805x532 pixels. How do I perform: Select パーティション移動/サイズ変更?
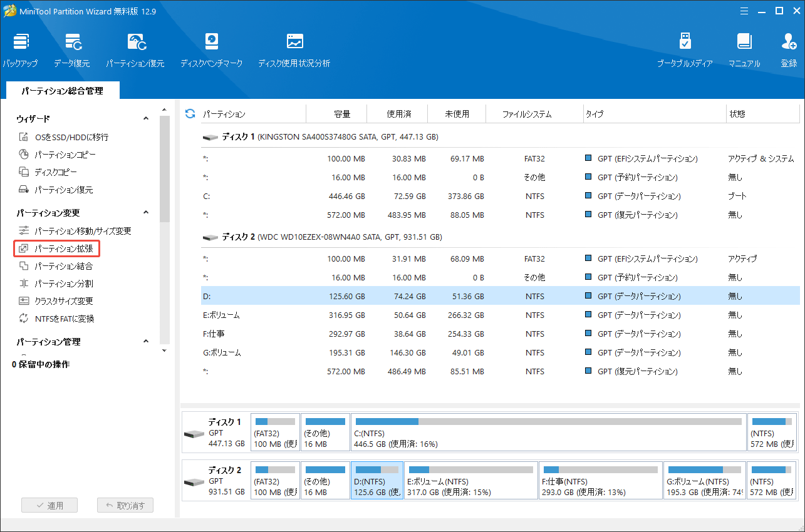click(75, 231)
